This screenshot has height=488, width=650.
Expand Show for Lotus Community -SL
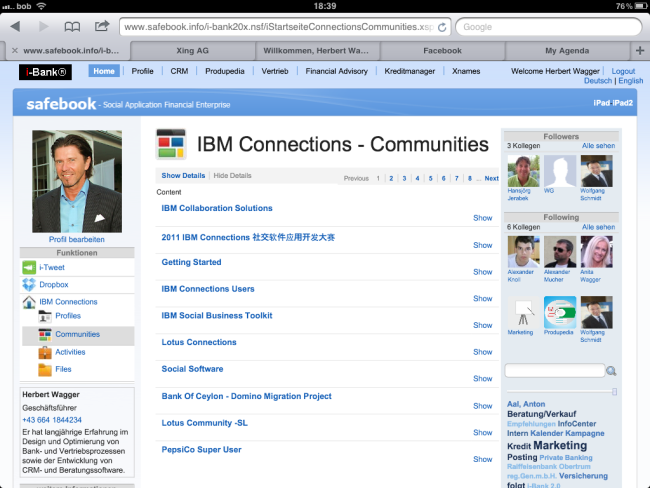tap(483, 432)
